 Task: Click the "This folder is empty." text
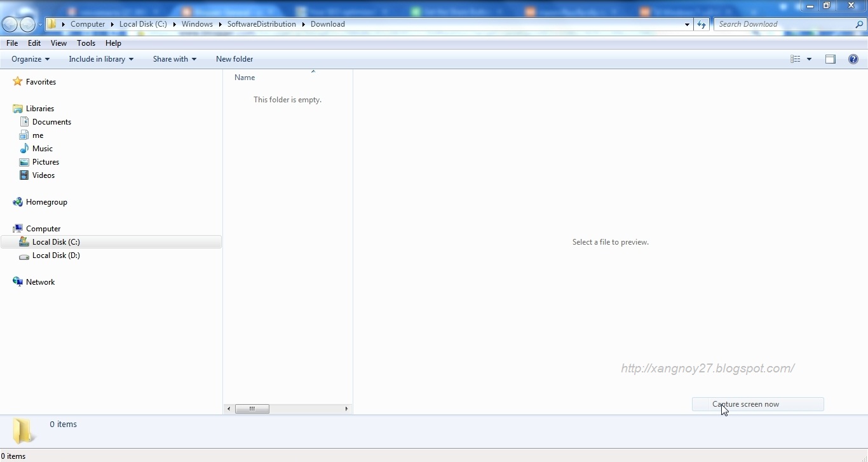(x=287, y=100)
